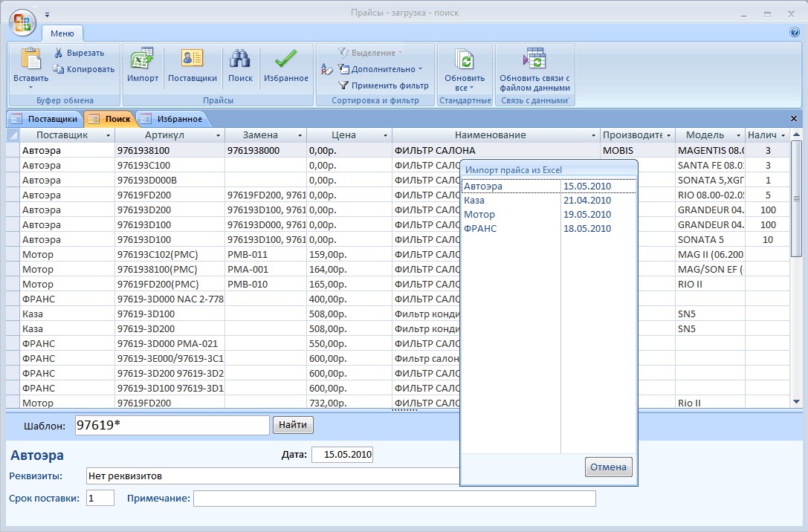Image resolution: width=808 pixels, height=532 pixels.
Task: Click the Шаблон search input field
Action: coord(172,425)
